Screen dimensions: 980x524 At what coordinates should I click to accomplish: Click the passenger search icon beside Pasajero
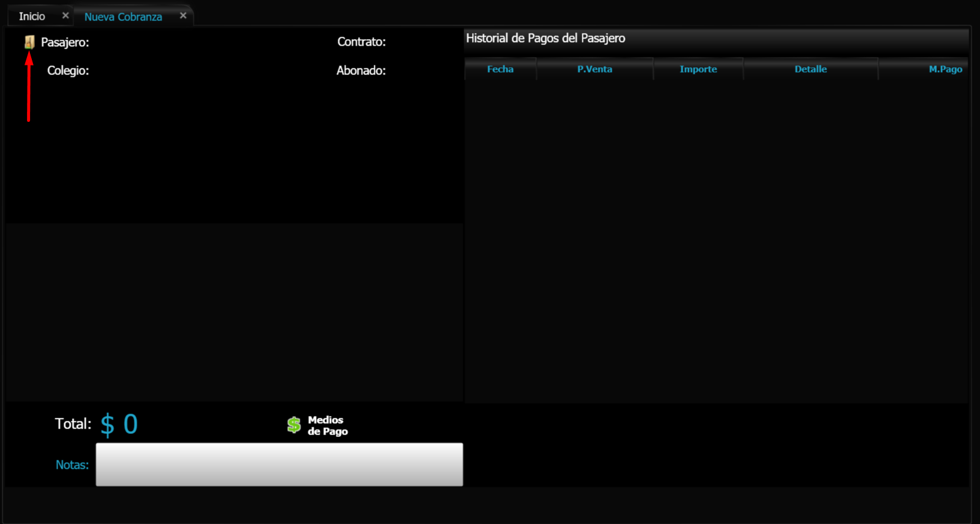click(29, 42)
